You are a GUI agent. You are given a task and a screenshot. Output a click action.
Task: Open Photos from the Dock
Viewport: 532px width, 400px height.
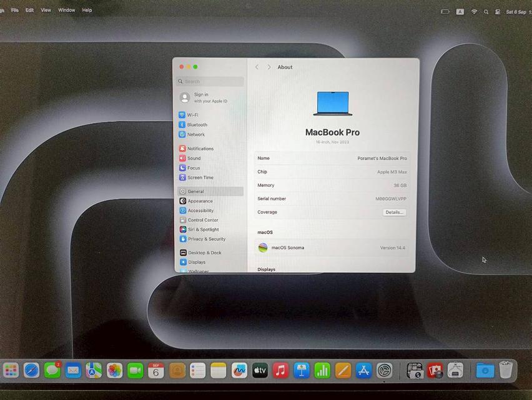point(115,370)
